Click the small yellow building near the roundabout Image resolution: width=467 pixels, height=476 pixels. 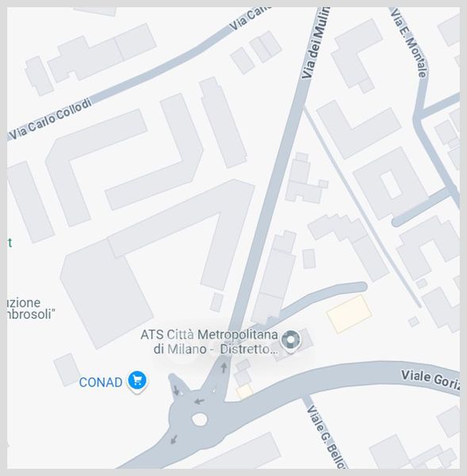[244, 392]
